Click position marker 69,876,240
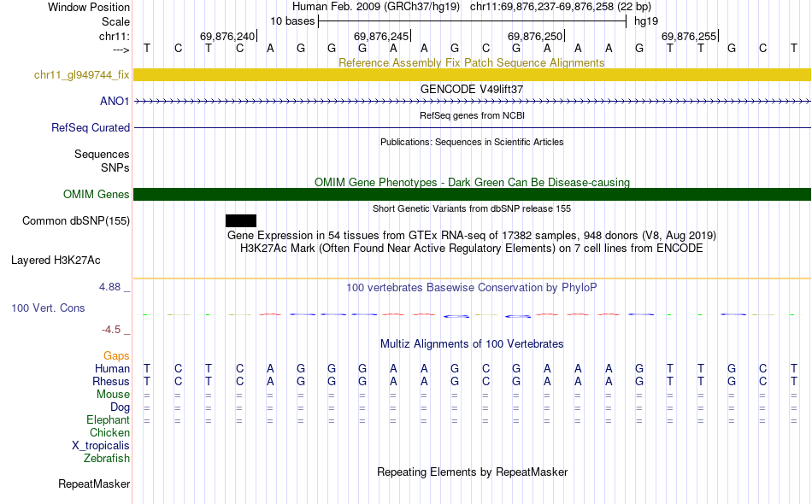Image resolution: width=812 pixels, height=504 pixels. tap(227, 36)
